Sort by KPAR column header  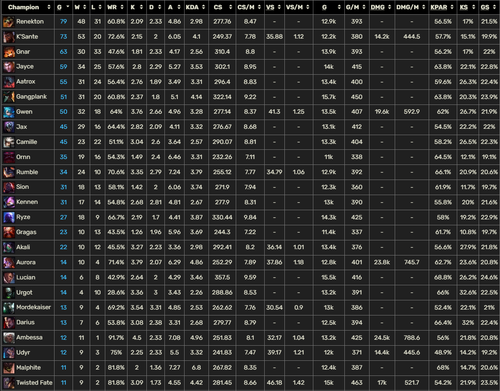[x=442, y=7]
